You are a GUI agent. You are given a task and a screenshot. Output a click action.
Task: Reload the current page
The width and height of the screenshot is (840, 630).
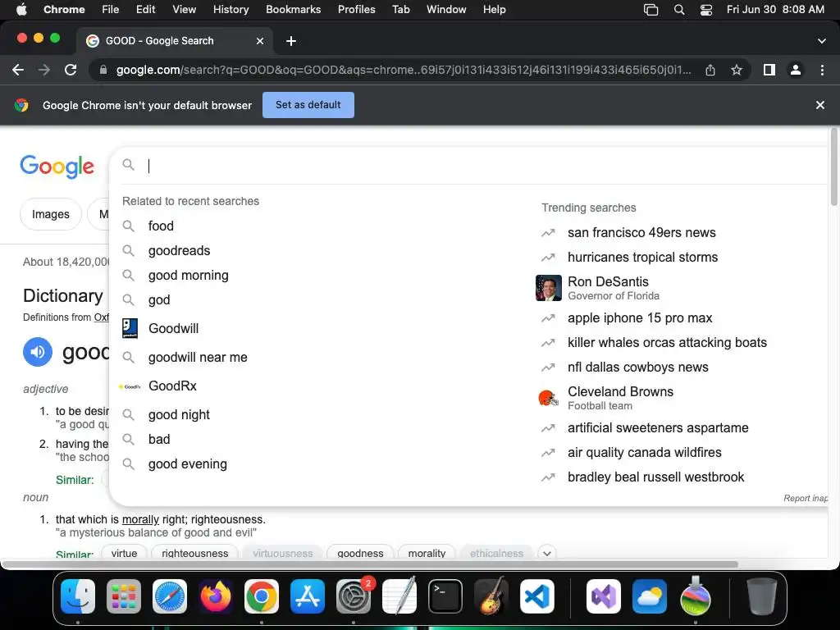(x=71, y=70)
